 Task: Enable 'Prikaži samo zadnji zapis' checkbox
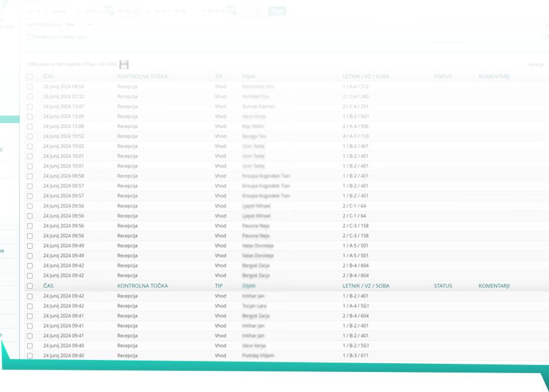coord(30,37)
